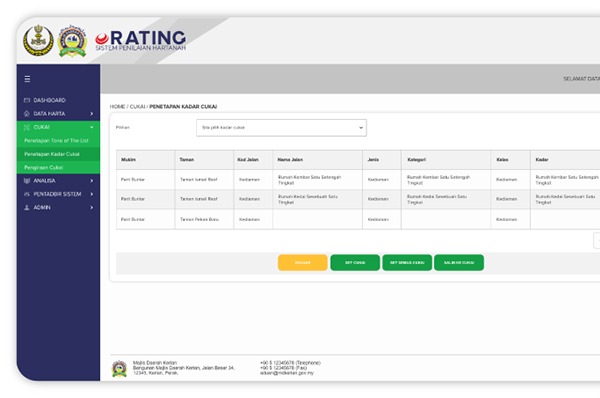Click the council crest in header
Image resolution: width=600 pixels, height=398 pixels.
pyautogui.click(x=72, y=41)
